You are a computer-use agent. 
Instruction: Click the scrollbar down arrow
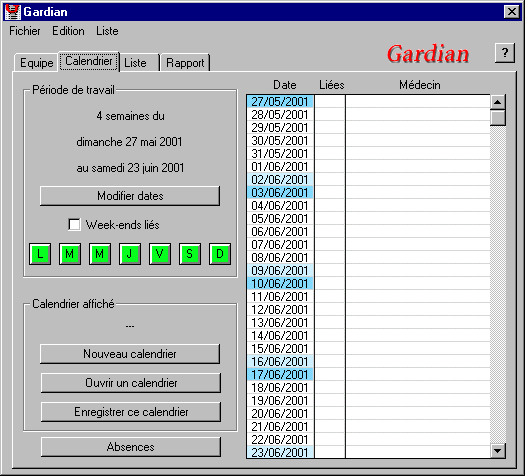(498, 451)
